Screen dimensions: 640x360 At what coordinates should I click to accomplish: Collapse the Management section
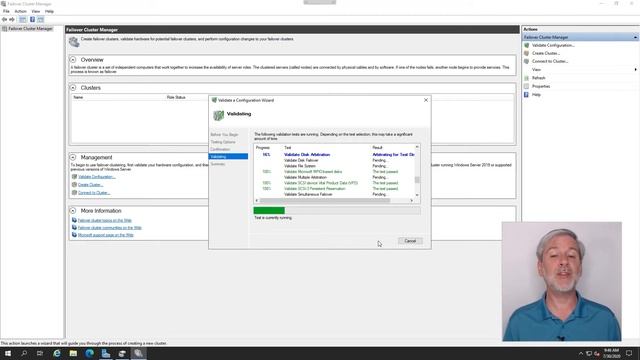(73, 157)
